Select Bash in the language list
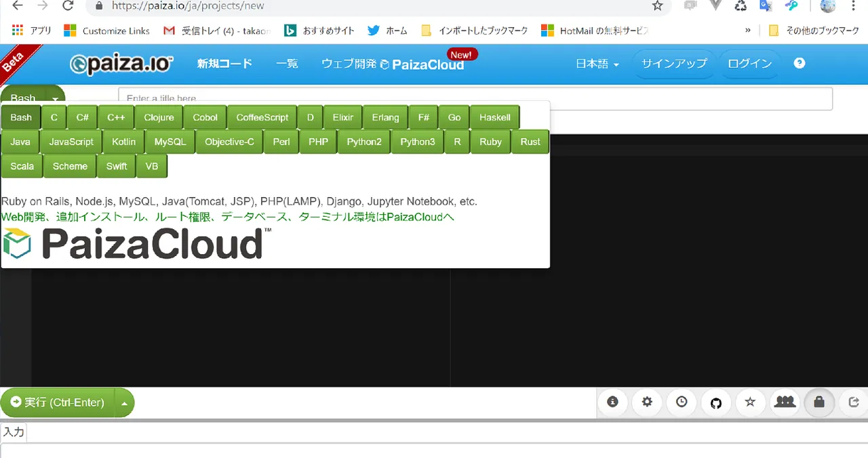868x458 pixels. [x=21, y=117]
